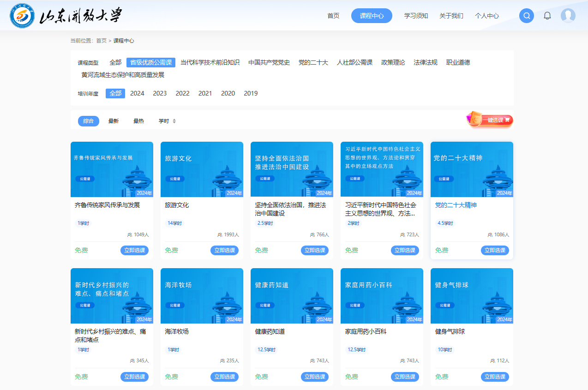Open the 党的二十大精神 title link
Image resolution: width=588 pixels, height=390 pixels.
point(456,205)
